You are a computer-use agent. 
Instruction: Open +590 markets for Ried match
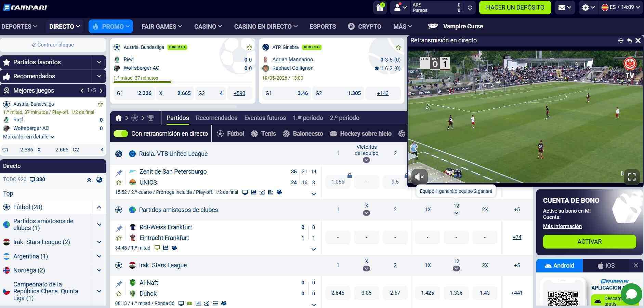pos(239,93)
